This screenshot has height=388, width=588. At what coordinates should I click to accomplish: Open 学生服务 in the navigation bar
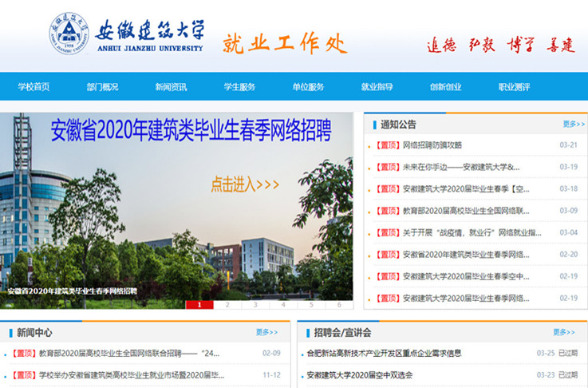point(239,87)
